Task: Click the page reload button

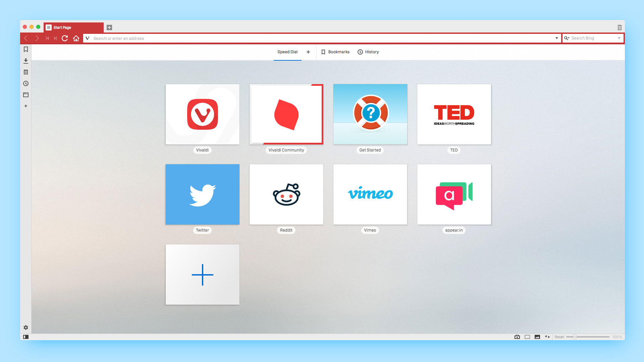Action: click(65, 38)
